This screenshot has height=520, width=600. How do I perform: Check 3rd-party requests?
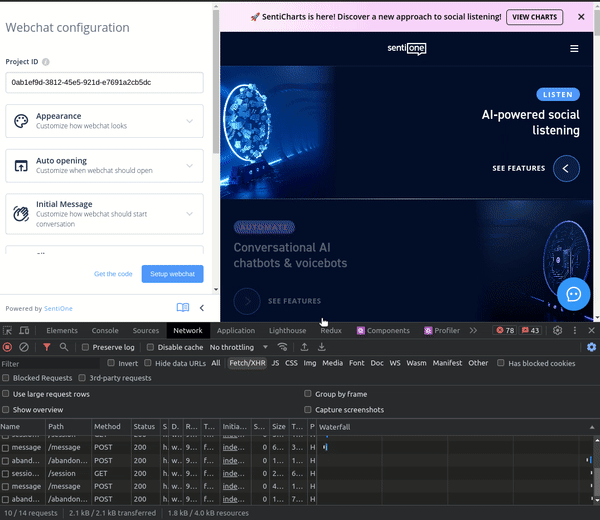82,378
